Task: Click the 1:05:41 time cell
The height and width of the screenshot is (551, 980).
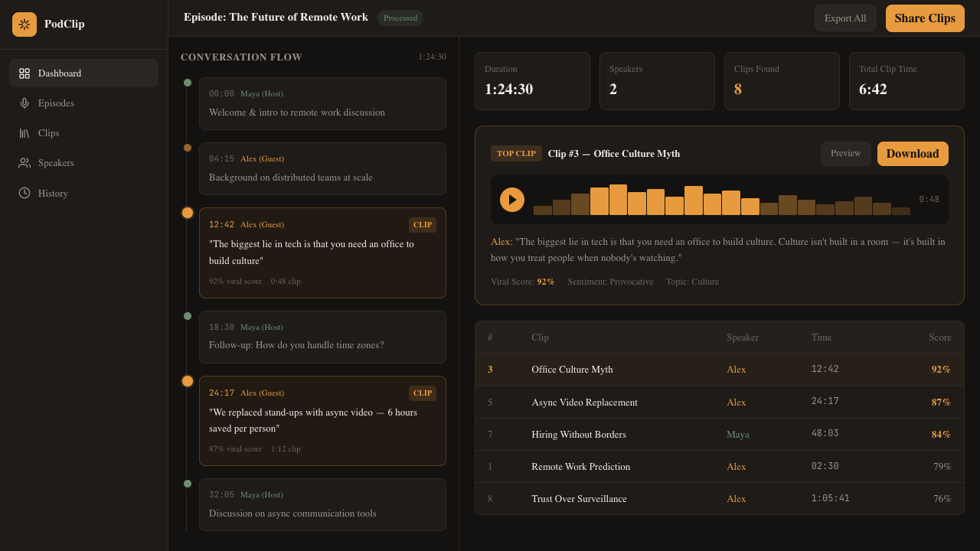Action: (831, 498)
